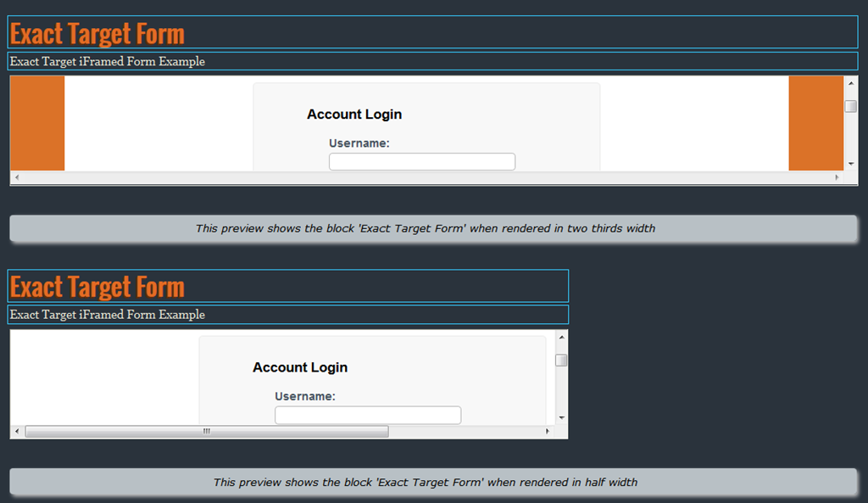Select 'Exact Target iFramed Form Example' text in top block

coord(108,61)
